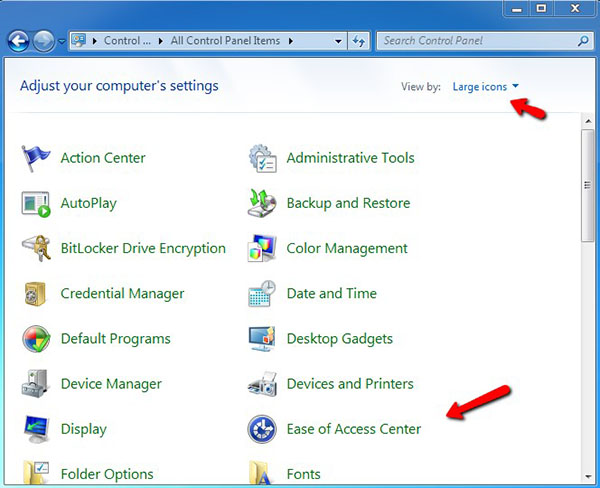This screenshot has width=600, height=488.
Task: Open the Administrative Tools link
Action: click(x=350, y=158)
